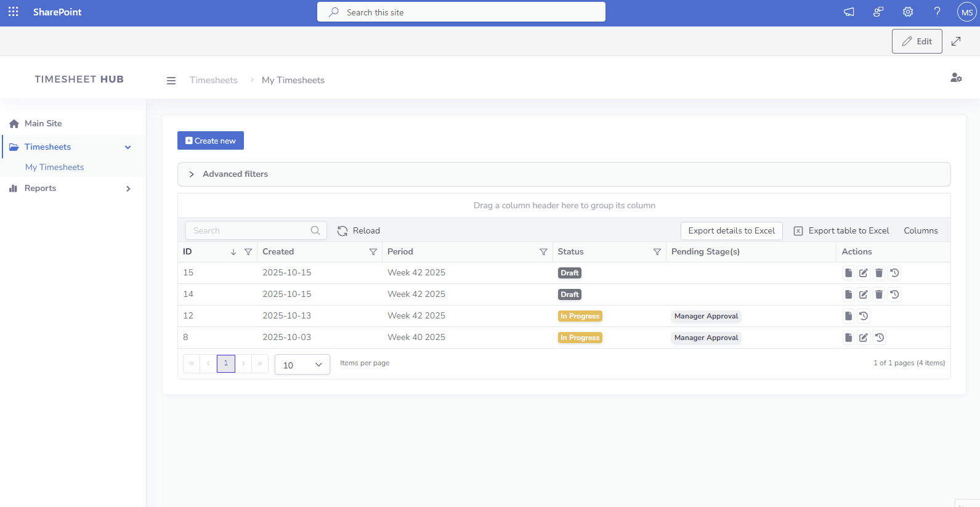Open the SharePoint app launcher grid
The width and height of the screenshot is (980, 507).
[x=13, y=12]
